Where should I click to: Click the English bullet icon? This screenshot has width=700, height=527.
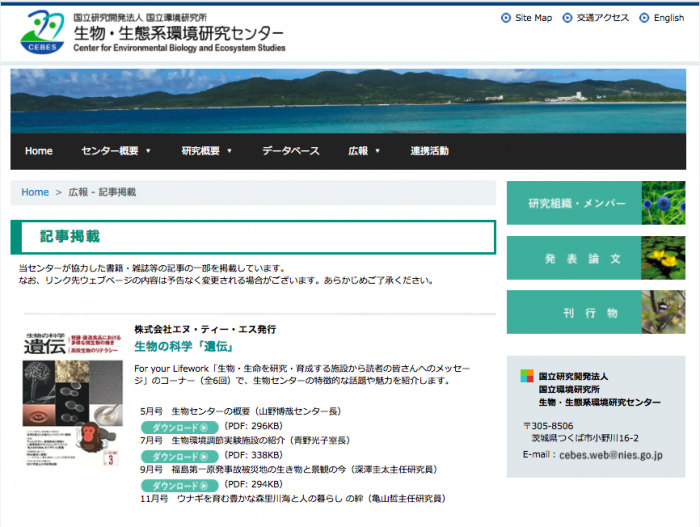point(644,18)
